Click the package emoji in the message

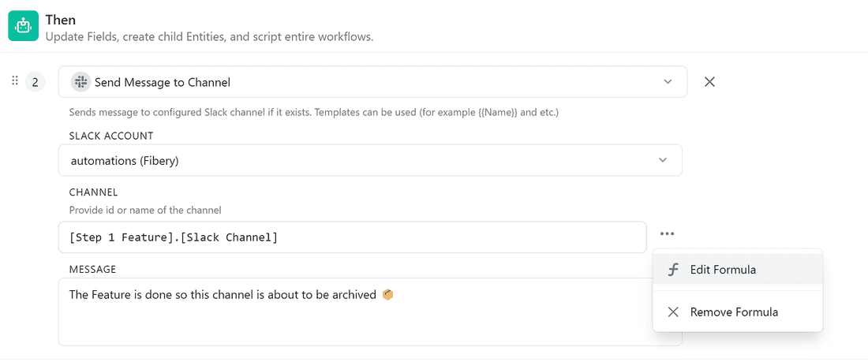pos(387,295)
